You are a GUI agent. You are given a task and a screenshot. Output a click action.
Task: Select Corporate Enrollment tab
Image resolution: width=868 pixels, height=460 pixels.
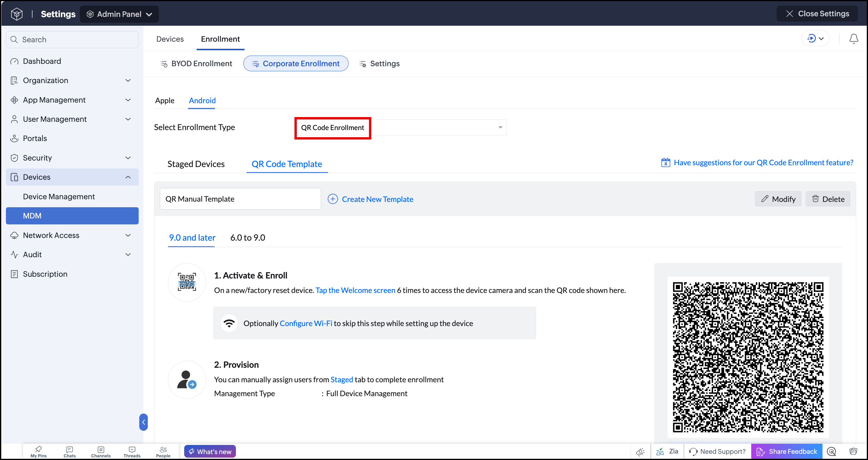[x=296, y=63]
